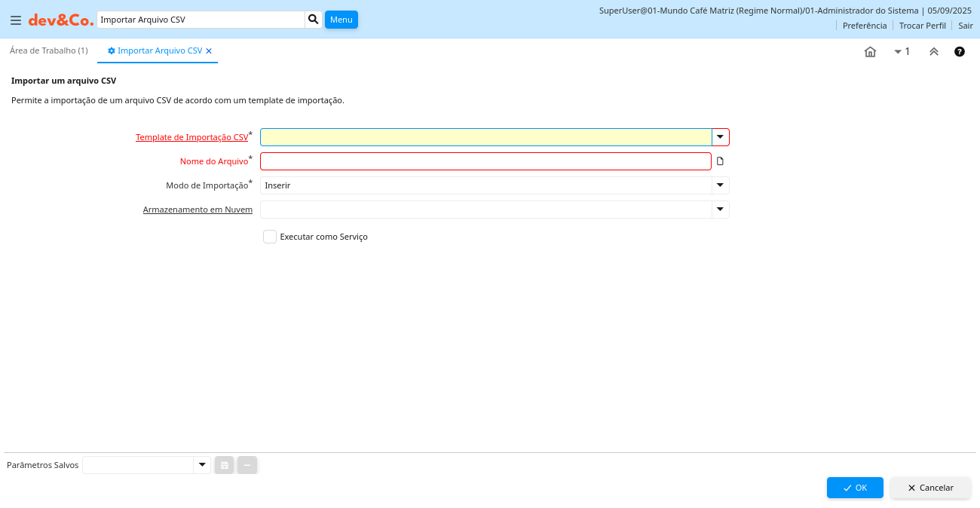980x508 pixels.
Task: Click the Cancelar button
Action: [x=930, y=488]
